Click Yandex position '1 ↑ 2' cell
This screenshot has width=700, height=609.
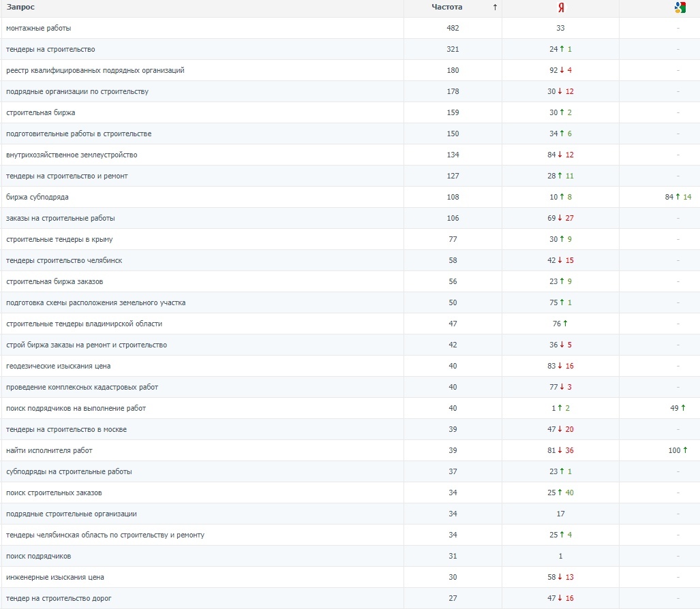coord(560,408)
